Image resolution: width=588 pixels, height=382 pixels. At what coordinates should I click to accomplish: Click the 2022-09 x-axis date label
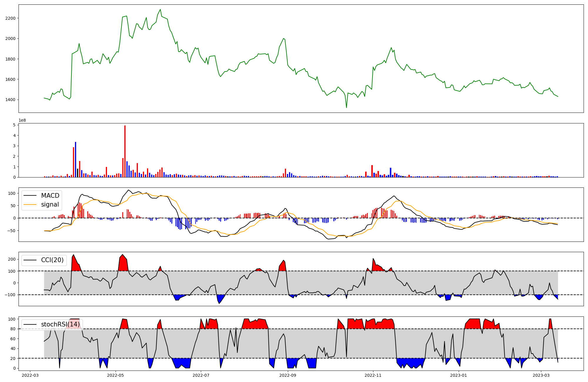(x=288, y=375)
